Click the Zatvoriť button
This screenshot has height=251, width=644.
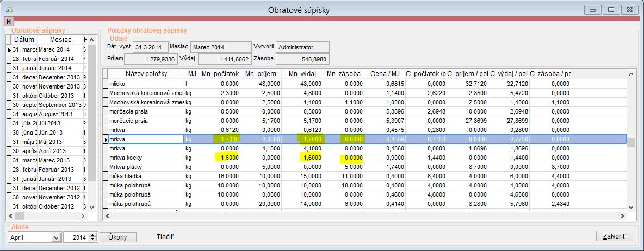(x=615, y=237)
